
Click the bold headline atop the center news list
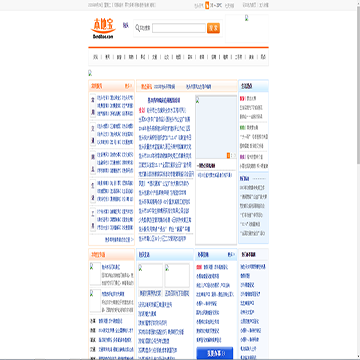[x=164, y=100]
